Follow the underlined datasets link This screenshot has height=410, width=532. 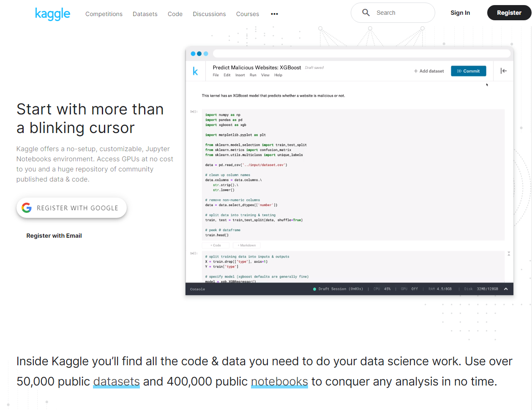(x=116, y=382)
